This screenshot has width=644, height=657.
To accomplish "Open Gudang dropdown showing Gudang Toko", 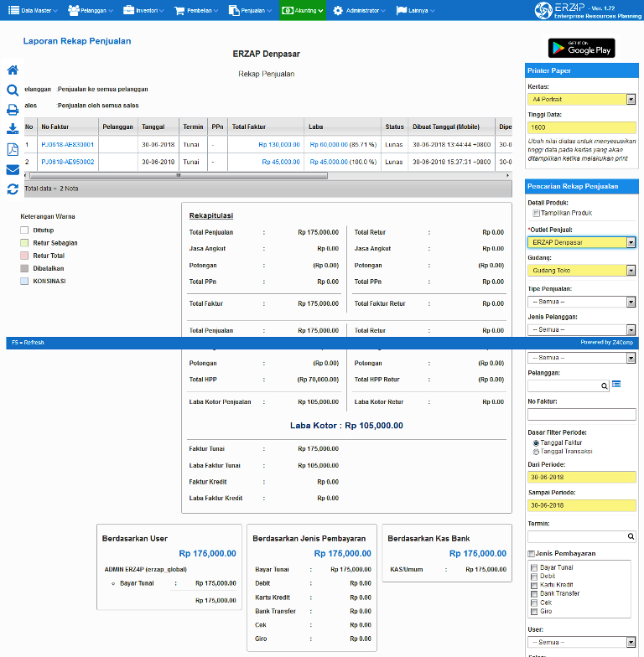I will click(x=582, y=271).
